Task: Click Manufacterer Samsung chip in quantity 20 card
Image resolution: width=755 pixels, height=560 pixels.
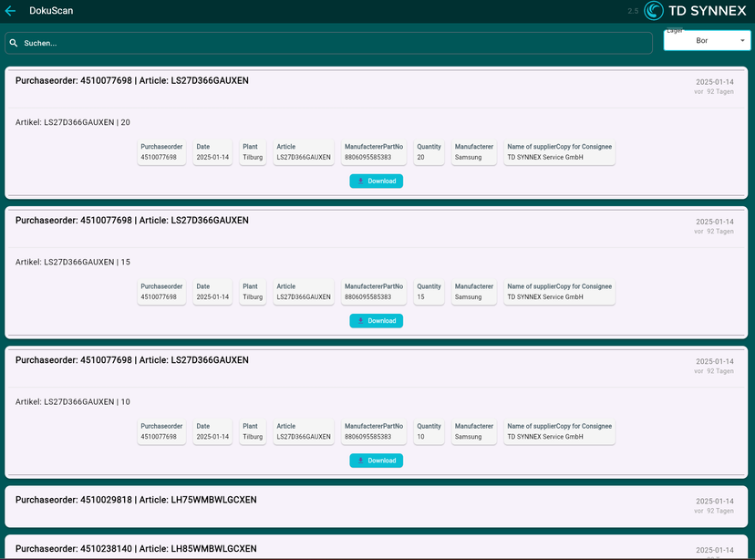Action: 474,151
